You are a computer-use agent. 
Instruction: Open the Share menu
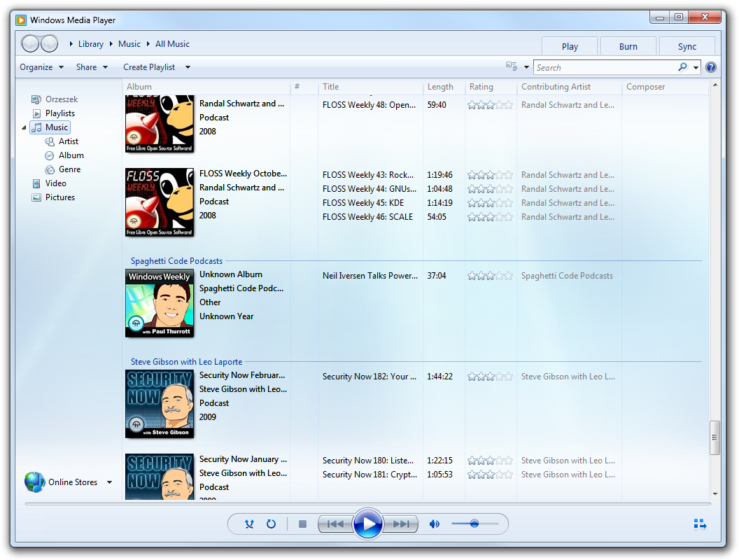click(92, 67)
